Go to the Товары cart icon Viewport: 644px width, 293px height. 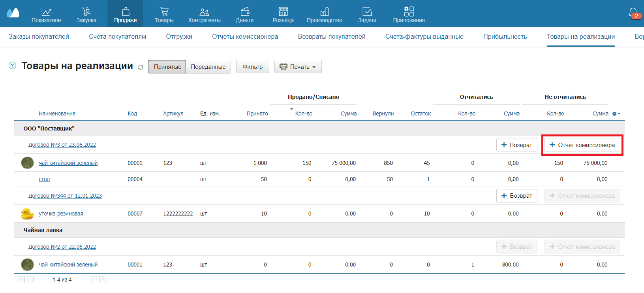pos(164,12)
